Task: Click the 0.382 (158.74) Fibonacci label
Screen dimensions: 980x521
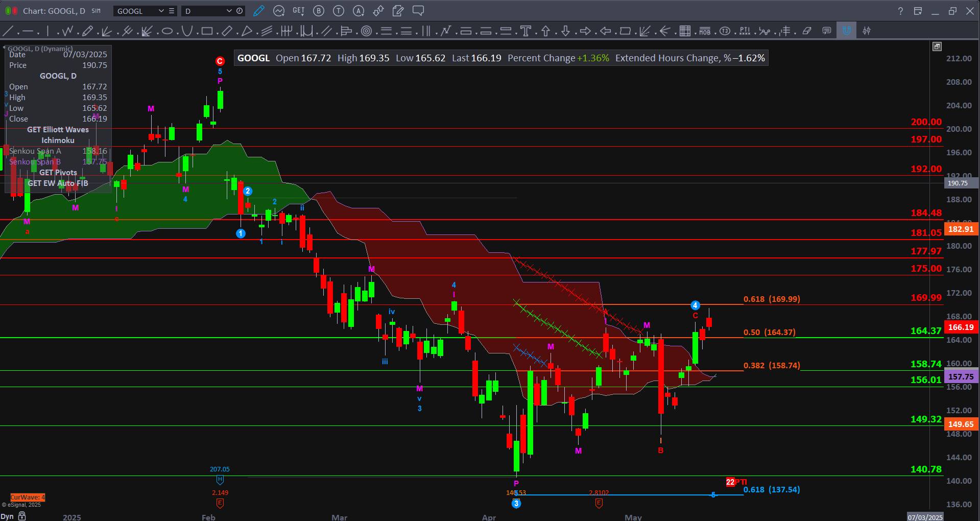Action: coord(772,365)
